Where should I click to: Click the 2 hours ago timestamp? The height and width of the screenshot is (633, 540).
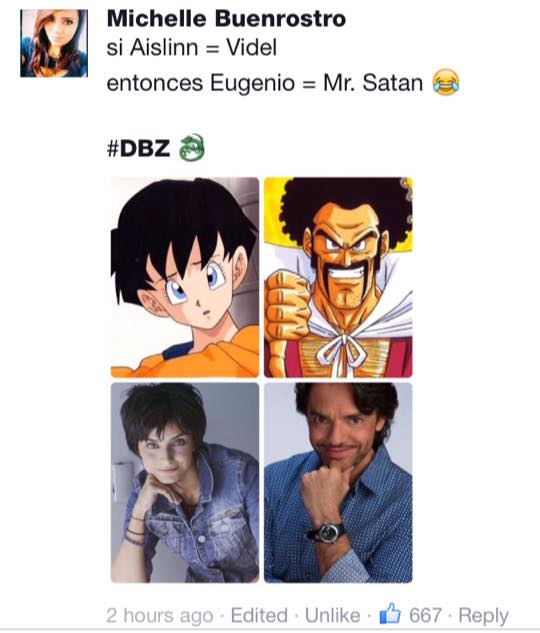tap(160, 616)
